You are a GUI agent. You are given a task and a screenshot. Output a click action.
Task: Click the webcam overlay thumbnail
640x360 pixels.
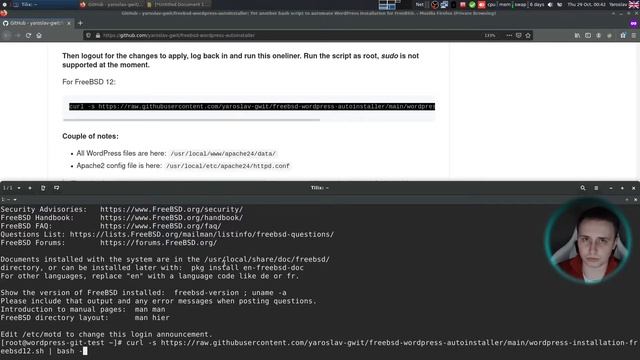588,241
